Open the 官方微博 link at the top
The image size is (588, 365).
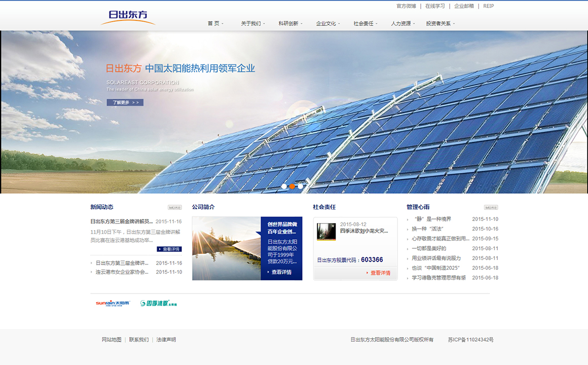pyautogui.click(x=406, y=6)
